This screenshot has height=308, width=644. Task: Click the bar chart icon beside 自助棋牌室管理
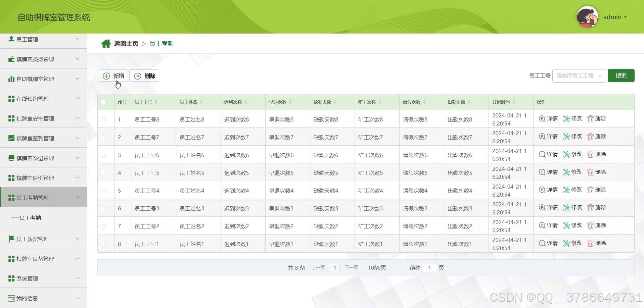pos(11,79)
